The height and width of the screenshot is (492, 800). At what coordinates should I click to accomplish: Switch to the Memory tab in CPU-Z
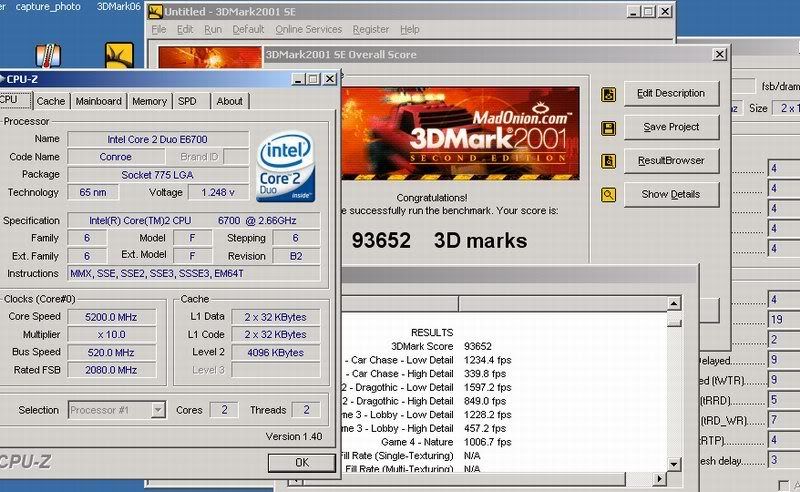coord(149,101)
